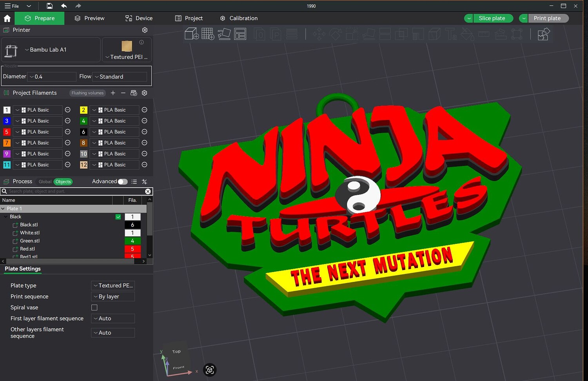This screenshot has height=381, width=588.
Task: Open the Plate type dropdown in Plate Settings
Action: coord(113,286)
